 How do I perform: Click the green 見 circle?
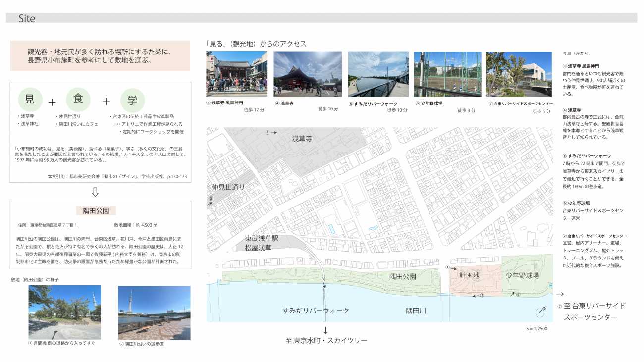click(30, 100)
